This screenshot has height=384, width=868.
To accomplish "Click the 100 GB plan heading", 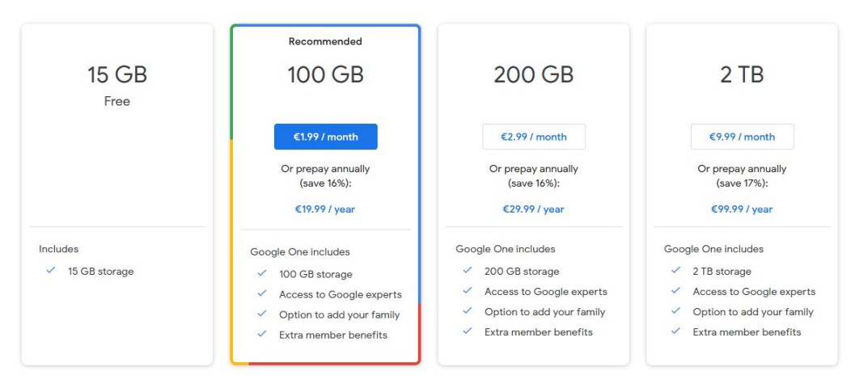I will 325,74.
